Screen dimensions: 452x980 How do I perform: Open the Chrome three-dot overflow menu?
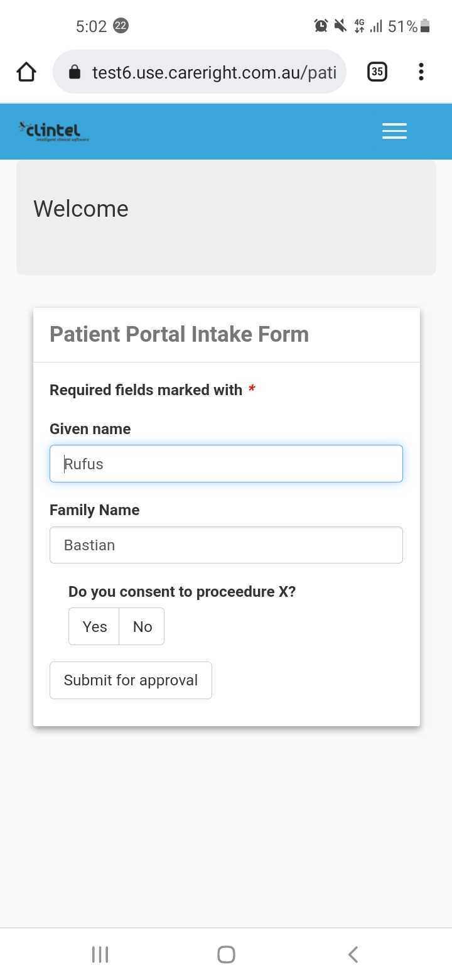point(421,72)
